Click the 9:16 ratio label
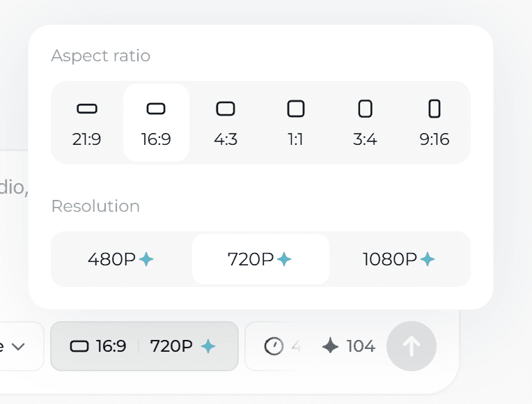Image resolution: width=532 pixels, height=404 pixels. click(x=435, y=139)
